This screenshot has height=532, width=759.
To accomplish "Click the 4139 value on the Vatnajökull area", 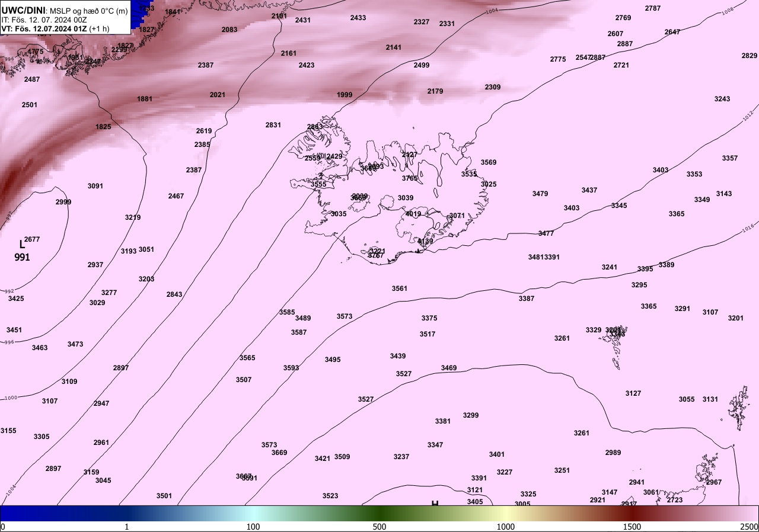I will pos(425,241).
